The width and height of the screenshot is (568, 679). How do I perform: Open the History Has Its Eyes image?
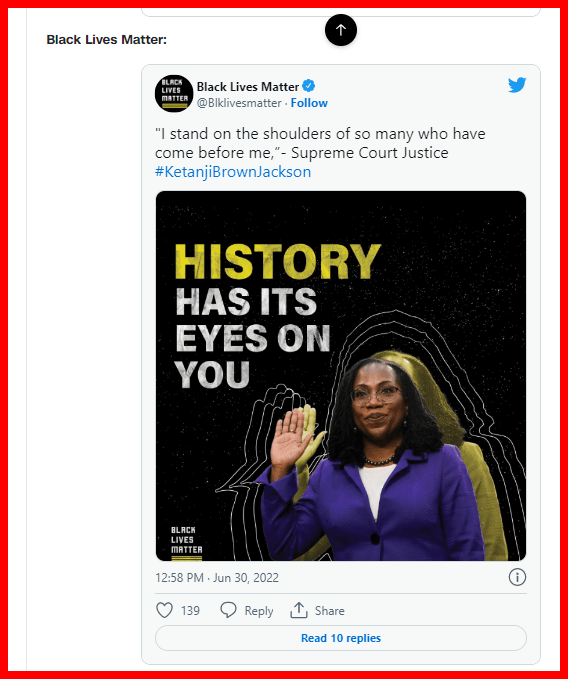[x=341, y=376]
